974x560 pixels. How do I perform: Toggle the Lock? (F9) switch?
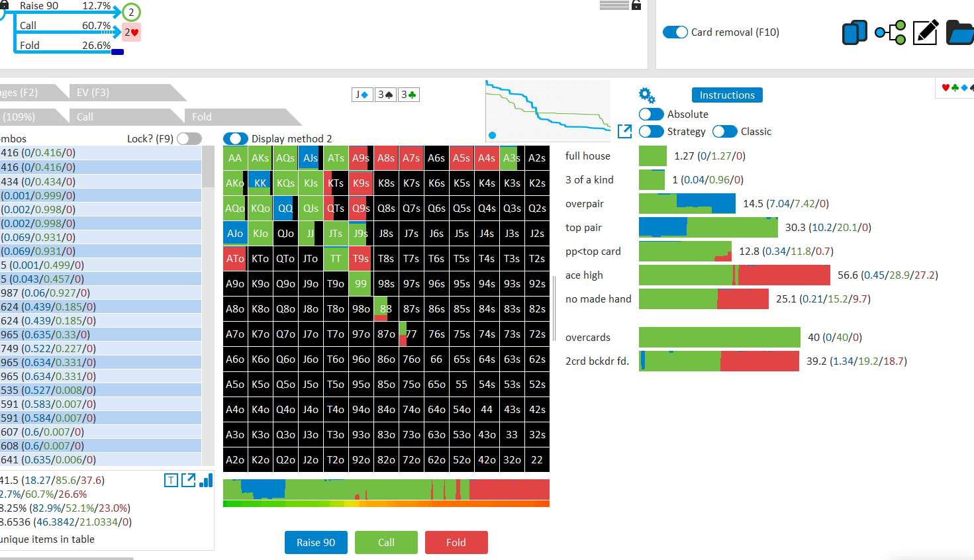[189, 138]
